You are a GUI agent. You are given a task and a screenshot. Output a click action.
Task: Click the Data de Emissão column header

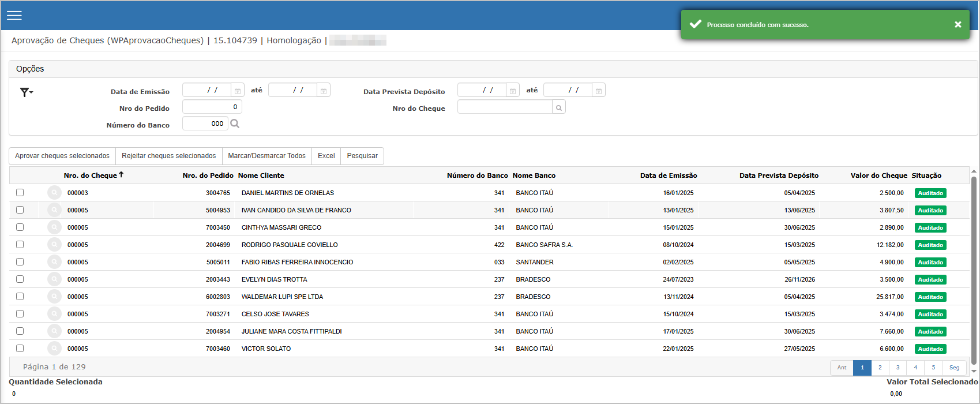click(669, 175)
